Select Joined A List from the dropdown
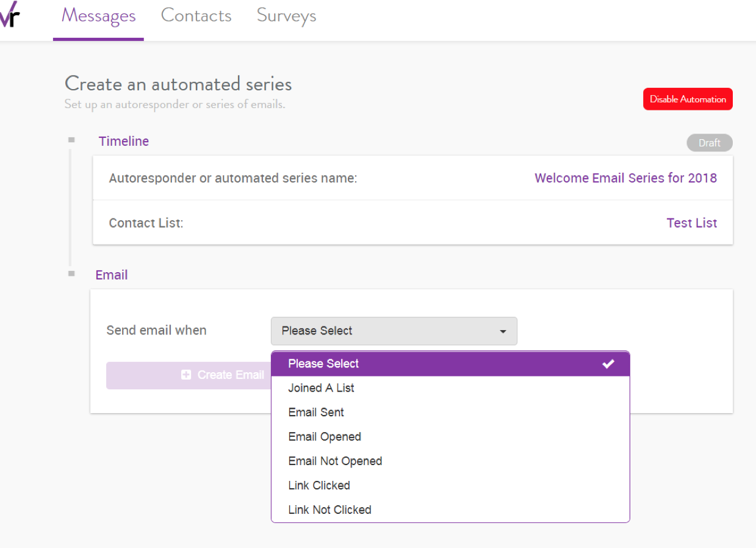Image resolution: width=756 pixels, height=548 pixels. pyautogui.click(x=321, y=388)
